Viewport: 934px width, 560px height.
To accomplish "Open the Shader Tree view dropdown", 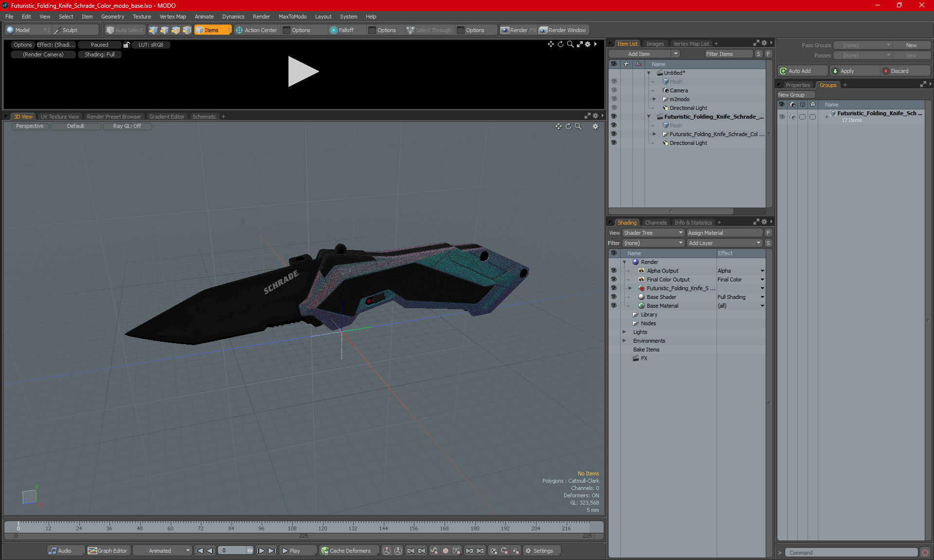I will (654, 233).
